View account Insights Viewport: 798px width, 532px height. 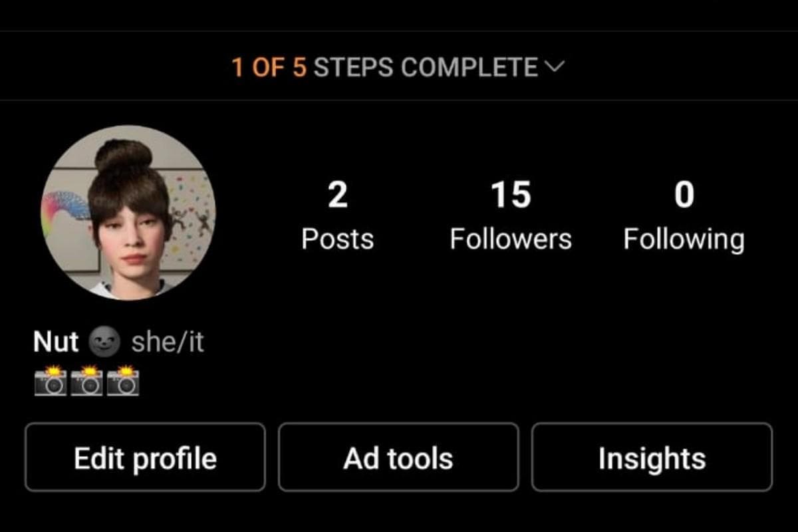[x=652, y=458]
